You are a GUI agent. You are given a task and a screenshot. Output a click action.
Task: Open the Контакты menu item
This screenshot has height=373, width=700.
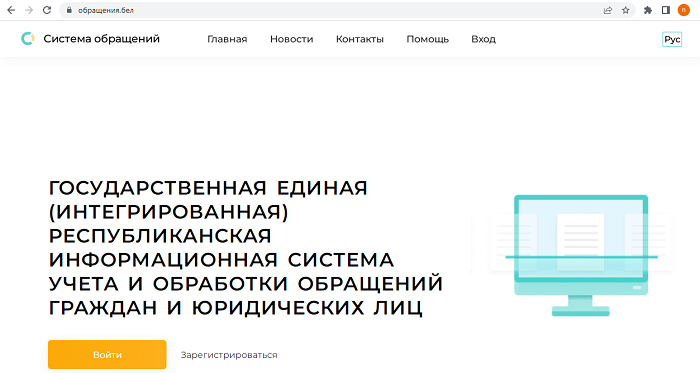click(x=360, y=39)
